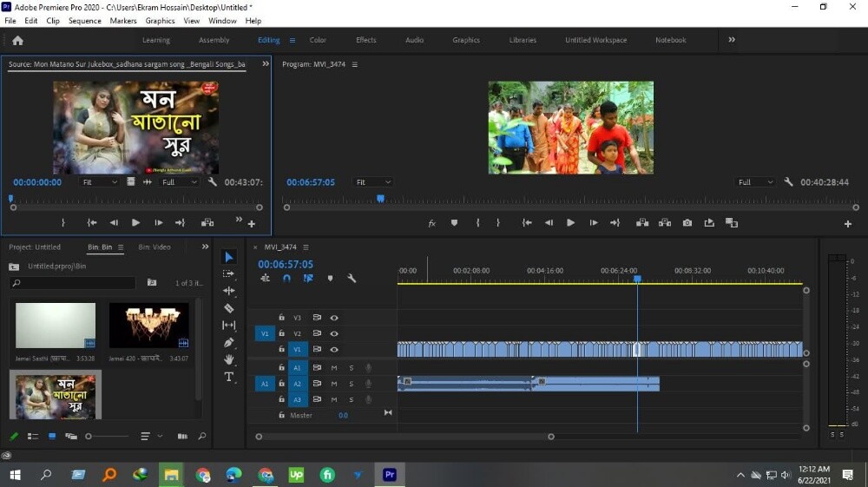Step forward one frame in Program monitor
868x487 pixels.
[594, 223]
